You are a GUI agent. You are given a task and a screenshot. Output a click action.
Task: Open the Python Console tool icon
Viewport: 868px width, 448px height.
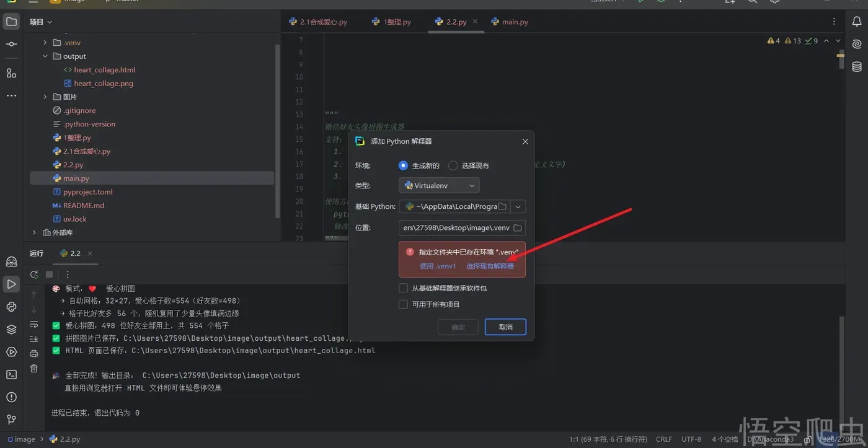point(11,307)
